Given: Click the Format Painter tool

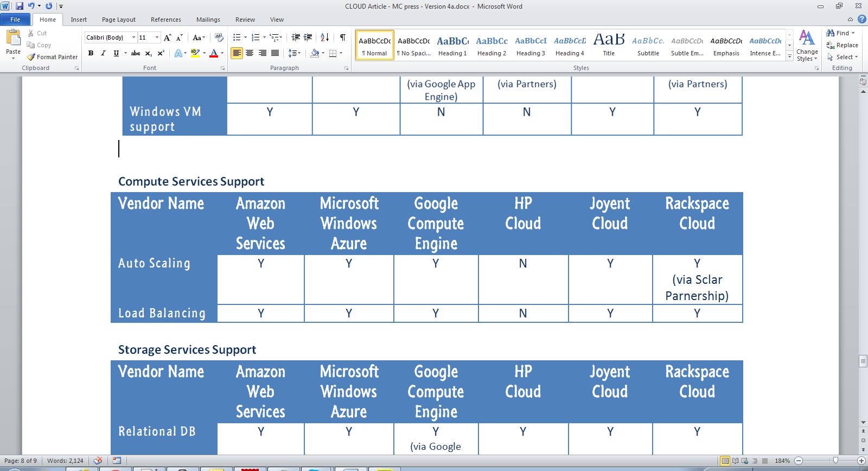Looking at the screenshot, I should coord(52,57).
